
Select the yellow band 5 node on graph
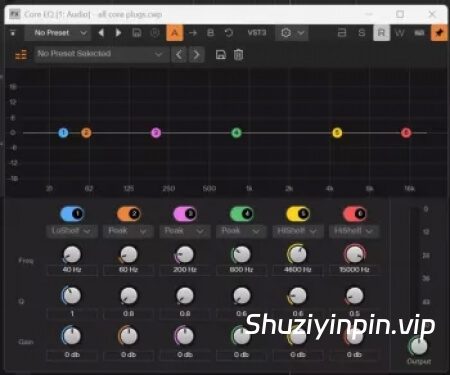(x=337, y=133)
